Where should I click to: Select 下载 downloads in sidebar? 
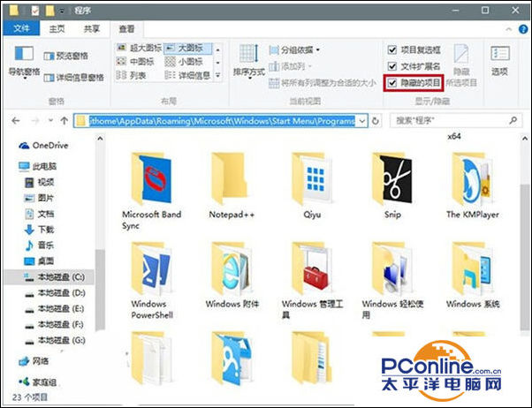pos(40,230)
